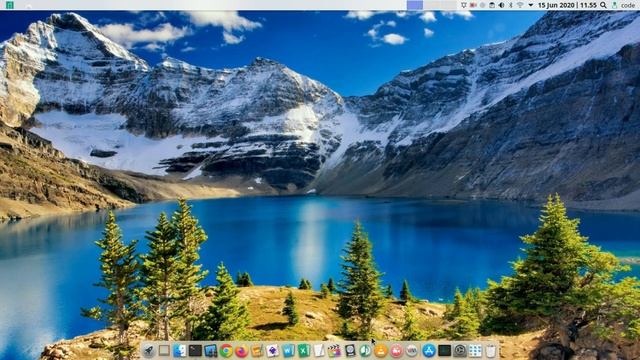The width and height of the screenshot is (640, 360).
Task: Open the search magnifier in top bar
Action: click(603, 5)
